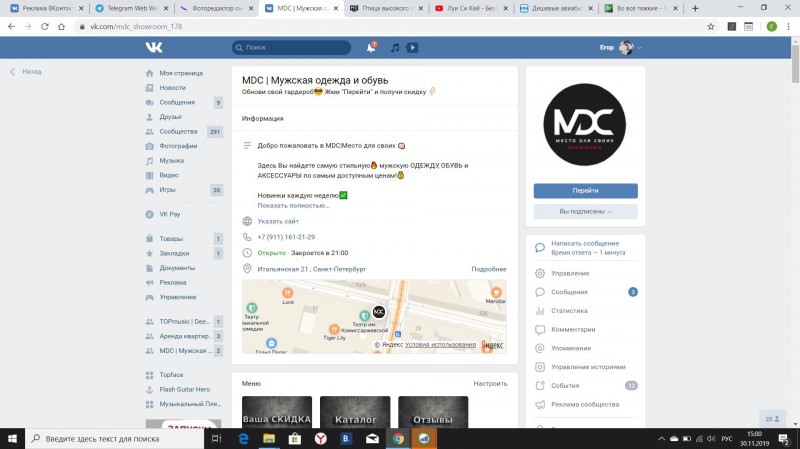The width and height of the screenshot is (800, 449).
Task: Click Подробнее next to the address
Action: click(x=489, y=269)
